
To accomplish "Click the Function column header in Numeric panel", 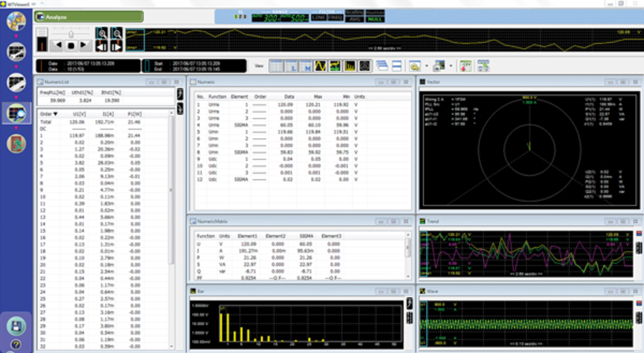I will tap(217, 97).
